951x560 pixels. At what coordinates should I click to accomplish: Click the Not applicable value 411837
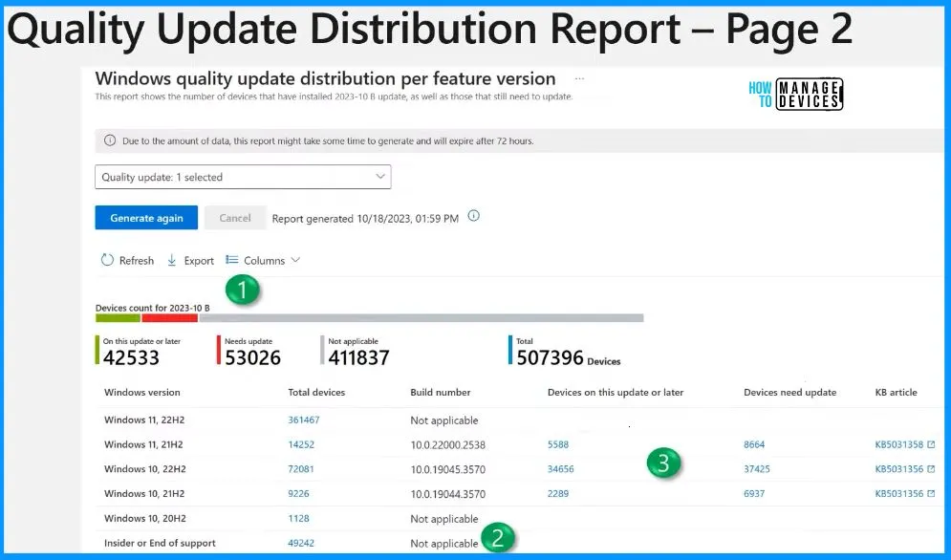(358, 357)
